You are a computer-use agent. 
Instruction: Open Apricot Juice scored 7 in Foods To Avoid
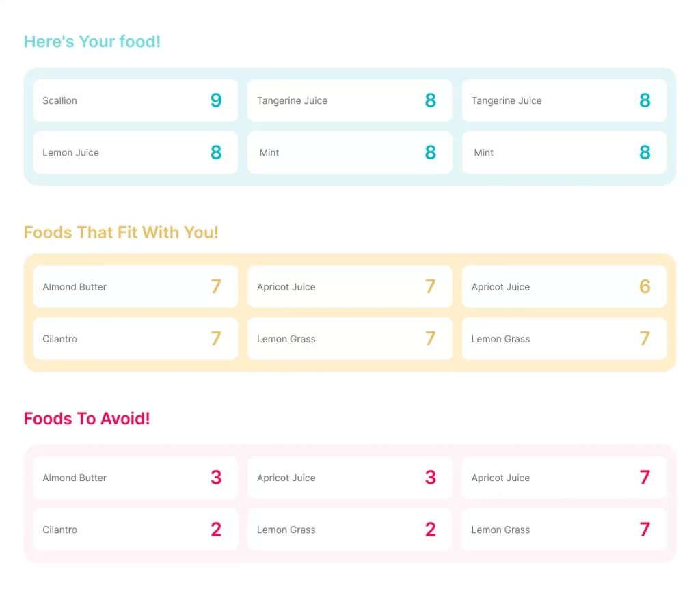tap(564, 478)
